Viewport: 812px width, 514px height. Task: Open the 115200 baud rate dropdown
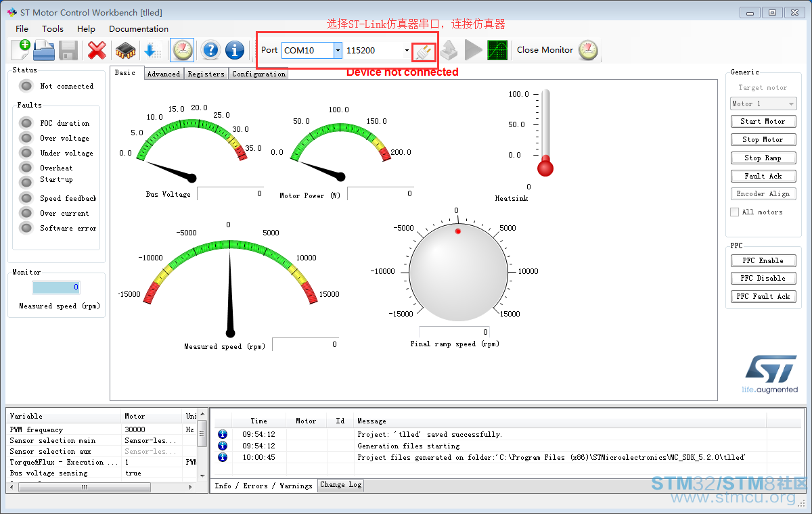coord(407,50)
